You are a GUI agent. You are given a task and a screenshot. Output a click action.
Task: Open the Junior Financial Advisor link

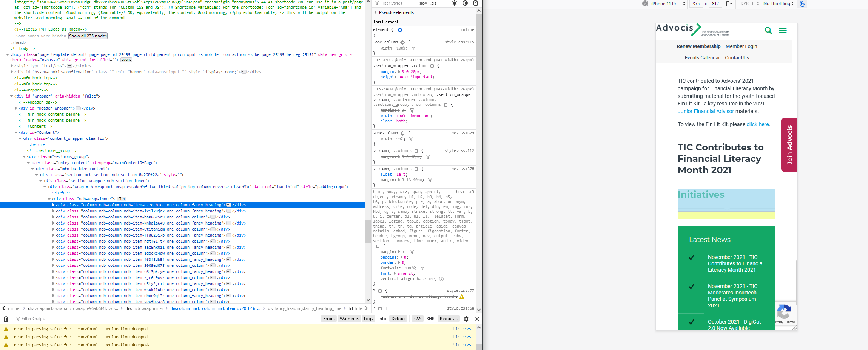point(706,111)
